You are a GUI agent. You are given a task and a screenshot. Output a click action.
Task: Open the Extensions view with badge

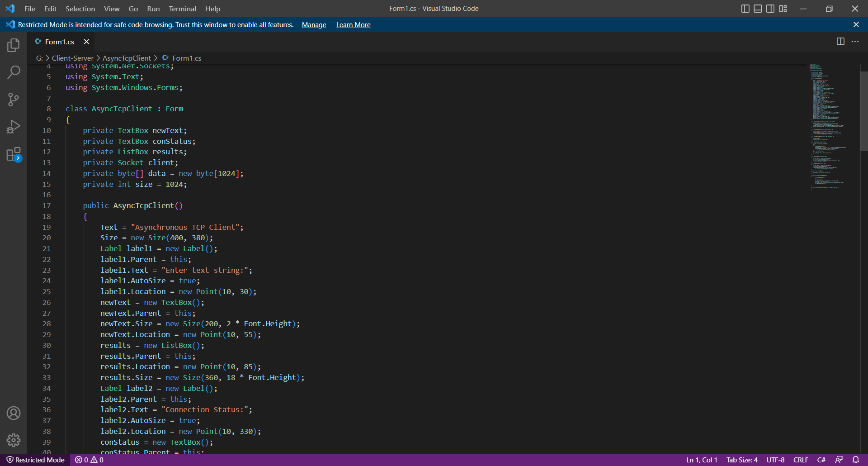tap(14, 154)
